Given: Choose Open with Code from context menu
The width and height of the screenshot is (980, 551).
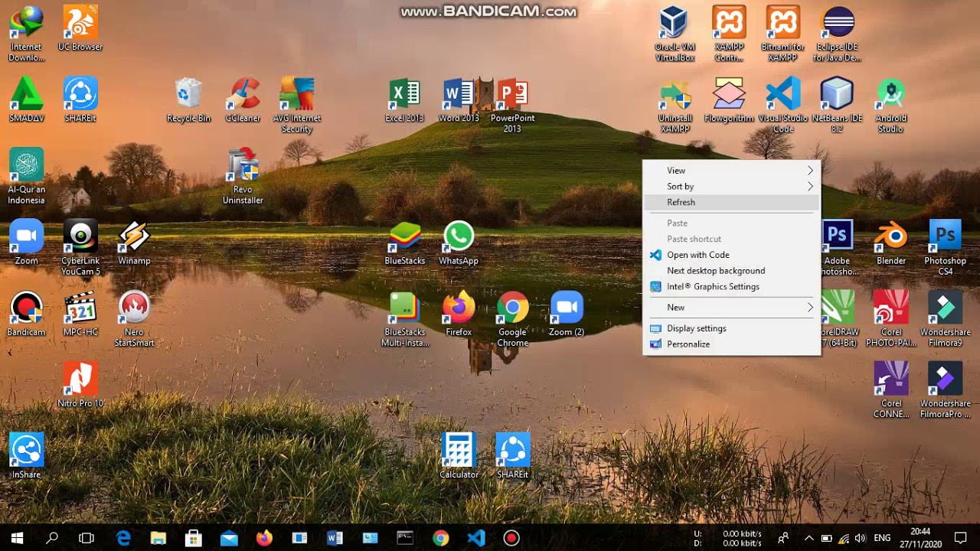Looking at the screenshot, I should 731,255.
